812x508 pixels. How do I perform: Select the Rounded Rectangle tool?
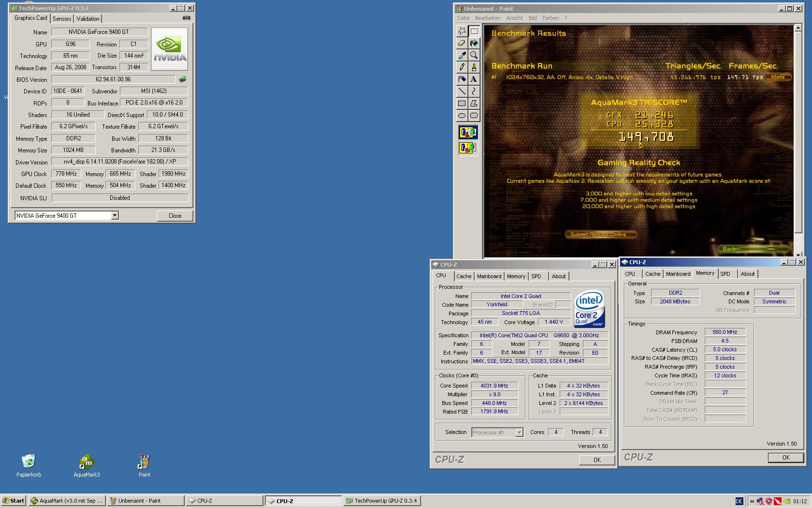[x=474, y=116]
